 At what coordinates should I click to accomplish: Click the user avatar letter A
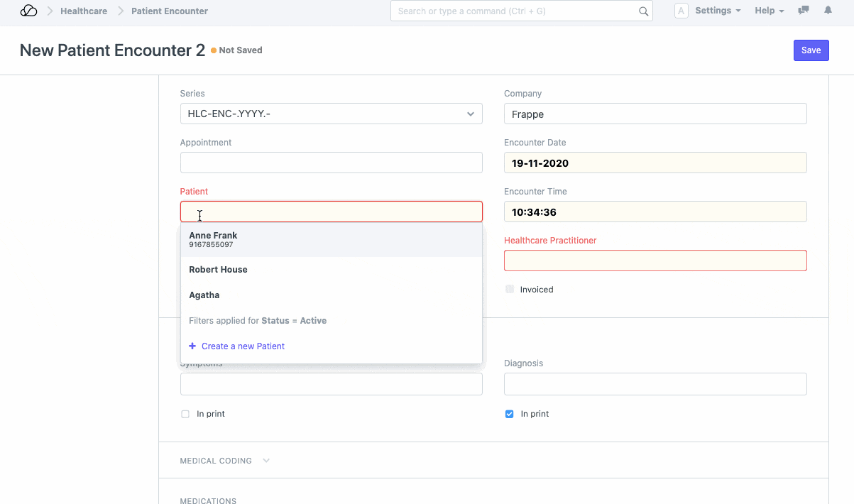point(681,11)
